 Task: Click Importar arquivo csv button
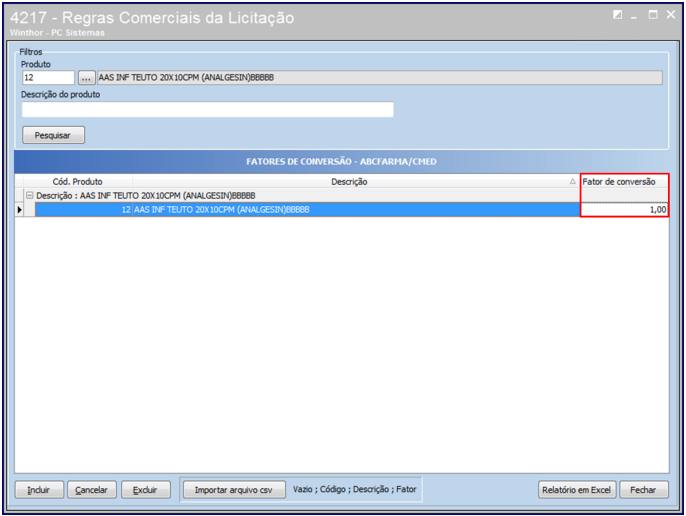[234, 490]
